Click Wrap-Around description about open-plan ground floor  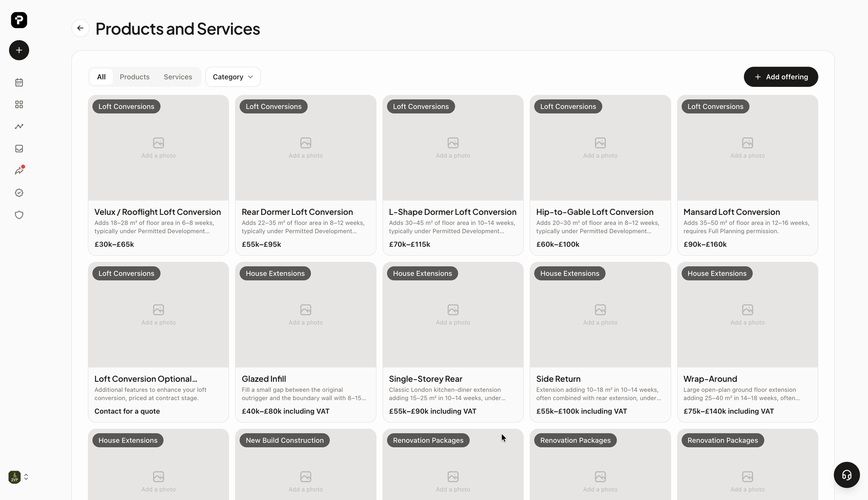[741, 394]
